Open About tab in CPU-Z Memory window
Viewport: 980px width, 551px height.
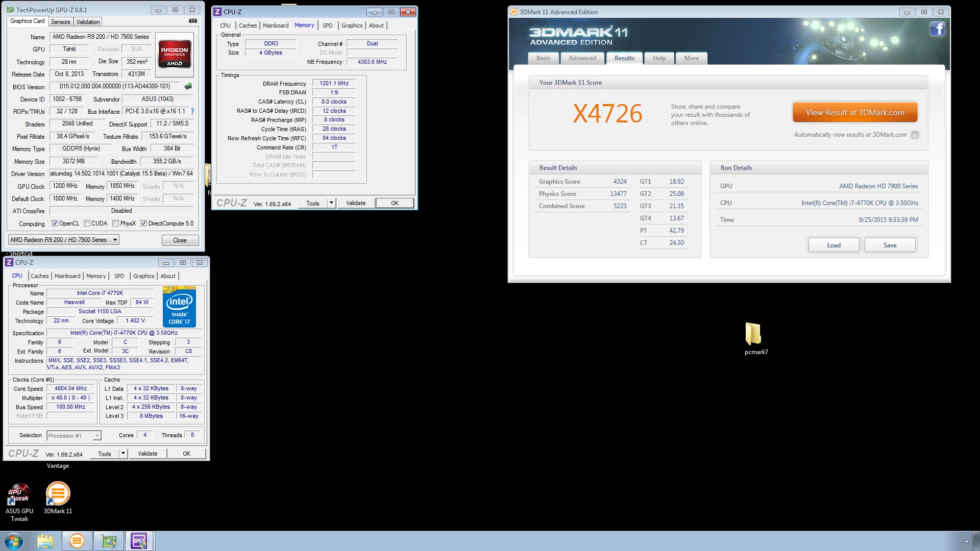(x=376, y=26)
